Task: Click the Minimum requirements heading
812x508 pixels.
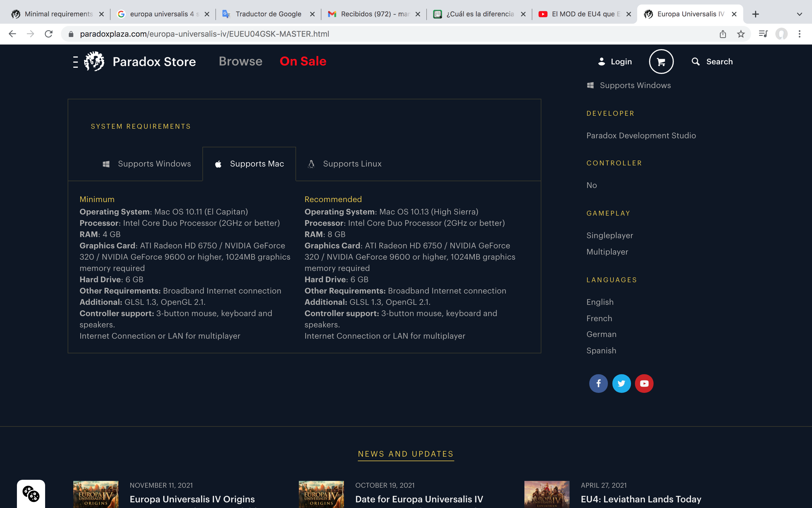Action: pos(97,199)
